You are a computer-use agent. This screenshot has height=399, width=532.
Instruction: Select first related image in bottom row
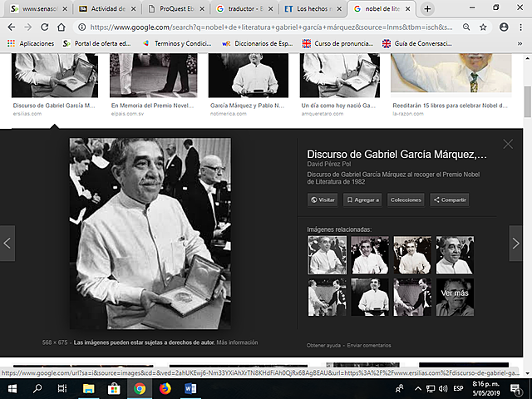coord(327,298)
